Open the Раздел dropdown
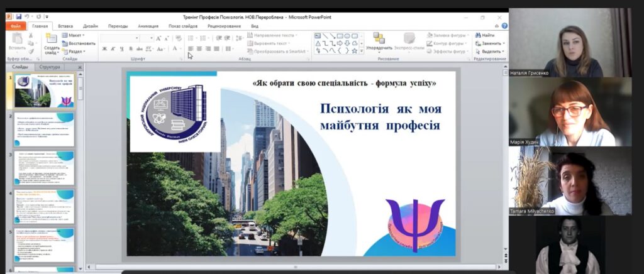 [x=74, y=52]
